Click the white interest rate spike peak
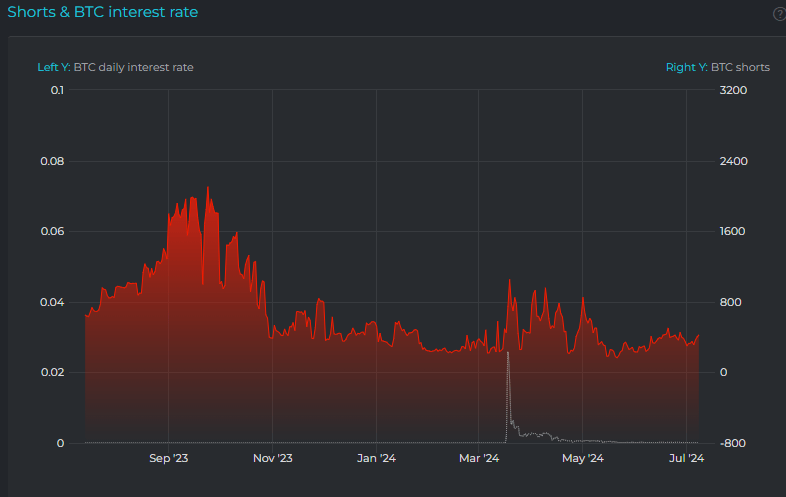 [x=508, y=353]
